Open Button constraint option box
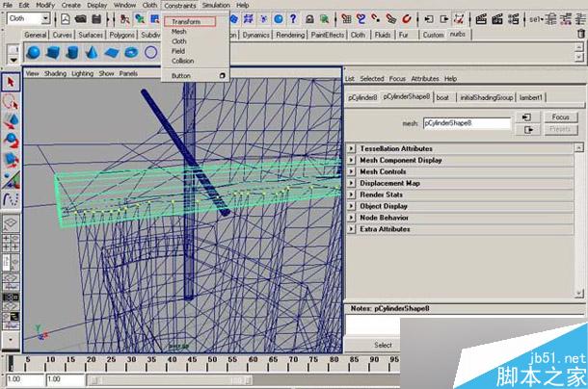Image resolution: width=588 pixels, height=389 pixels. [x=222, y=76]
